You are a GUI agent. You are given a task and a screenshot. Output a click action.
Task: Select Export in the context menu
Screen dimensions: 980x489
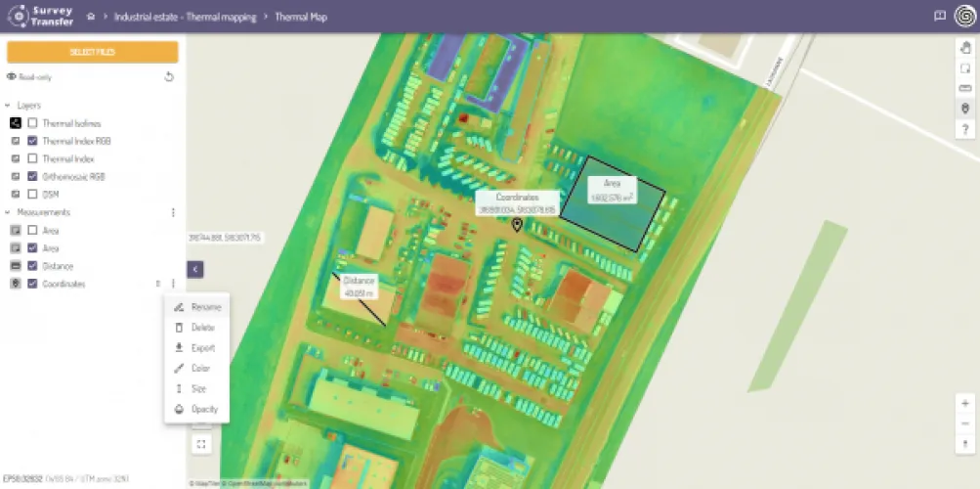tap(202, 348)
